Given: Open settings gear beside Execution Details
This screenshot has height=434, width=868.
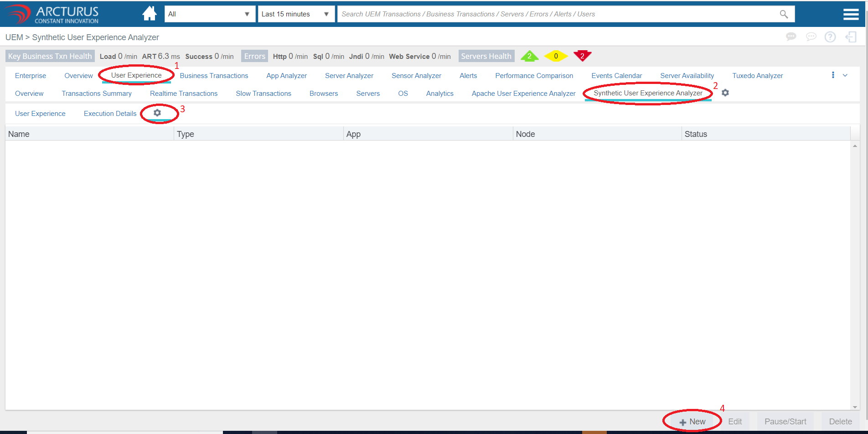Looking at the screenshot, I should [157, 113].
